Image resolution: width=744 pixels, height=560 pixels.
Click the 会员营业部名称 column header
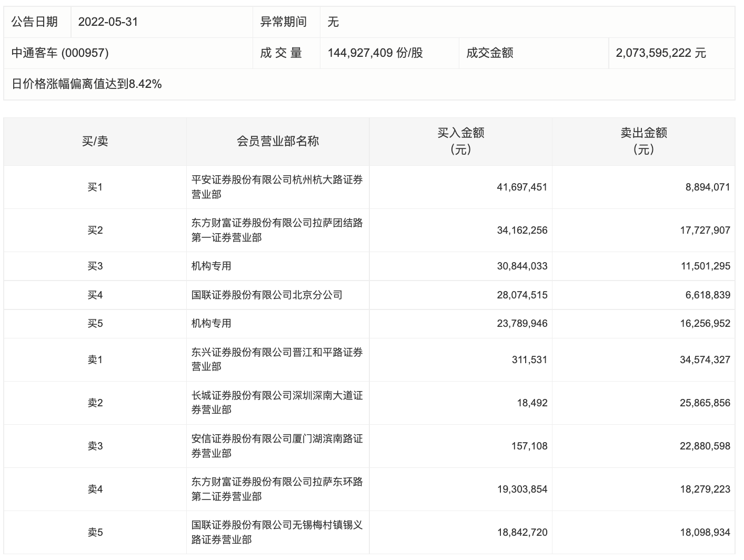tap(277, 141)
